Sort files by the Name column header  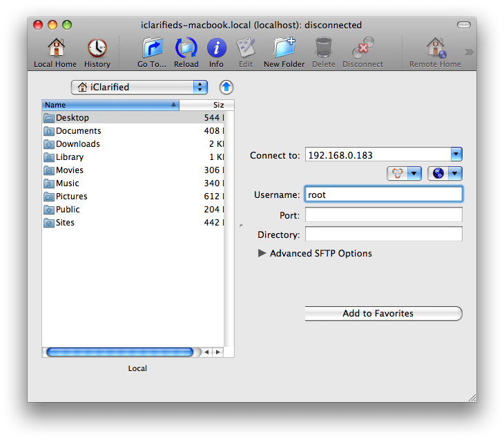[x=110, y=105]
